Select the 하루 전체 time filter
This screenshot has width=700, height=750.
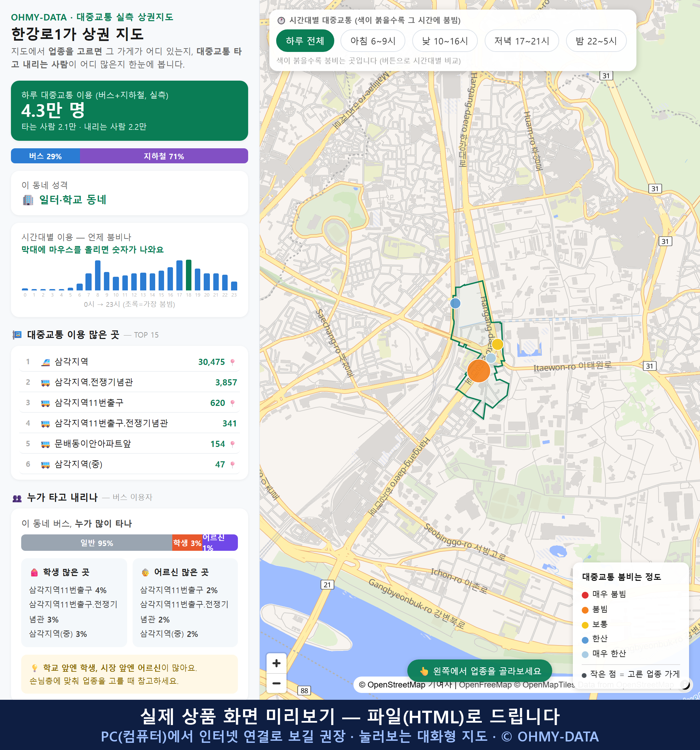point(305,41)
